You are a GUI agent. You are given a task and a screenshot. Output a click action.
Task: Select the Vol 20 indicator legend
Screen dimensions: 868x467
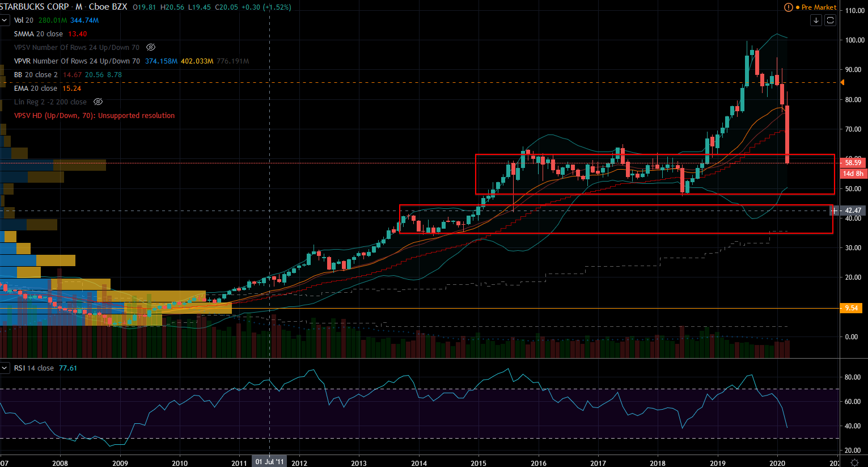tap(24, 20)
